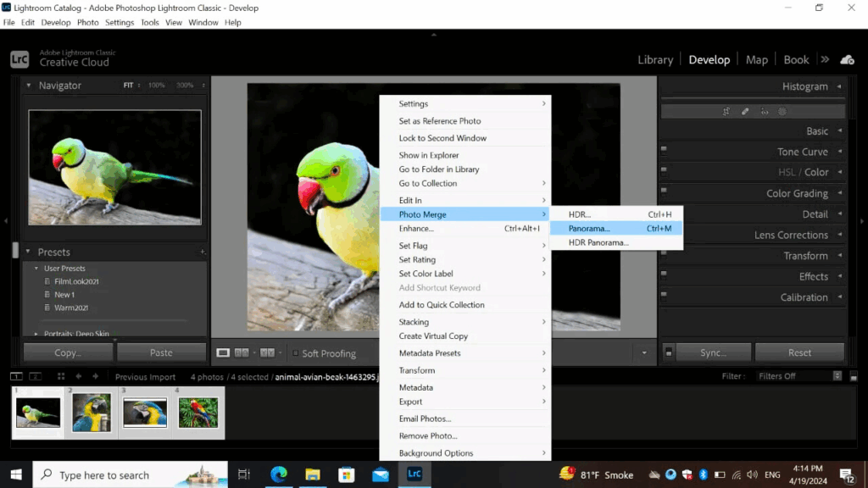Open the Masking tool icon

click(782, 111)
